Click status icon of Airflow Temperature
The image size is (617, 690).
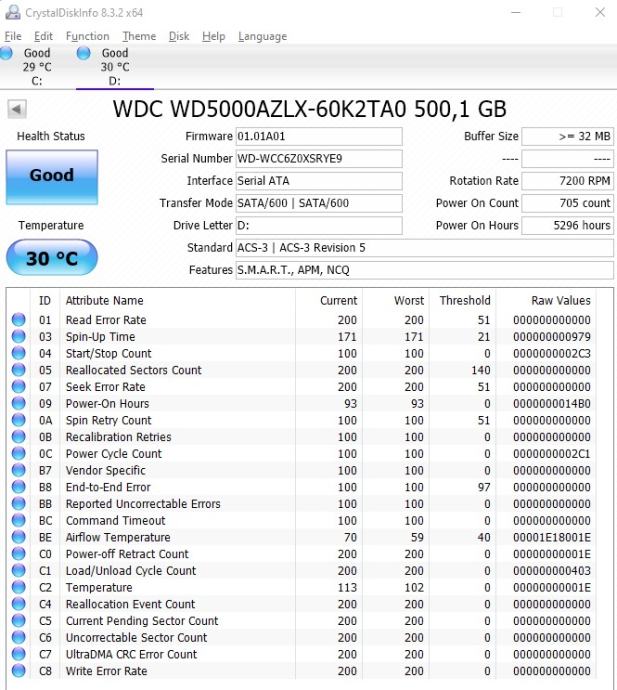(x=18, y=537)
